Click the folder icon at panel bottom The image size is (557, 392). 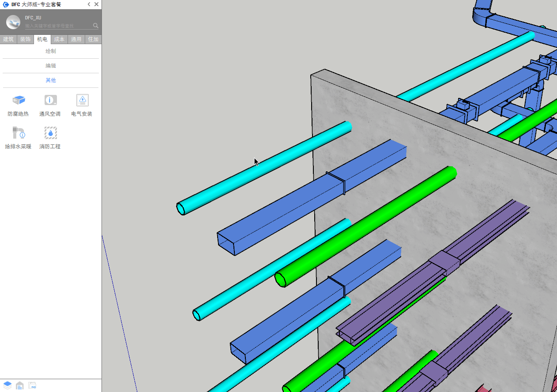coord(32,385)
